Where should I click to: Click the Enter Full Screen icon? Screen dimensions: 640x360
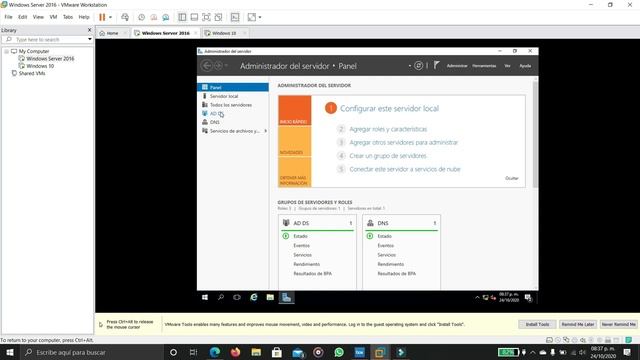click(x=207, y=17)
